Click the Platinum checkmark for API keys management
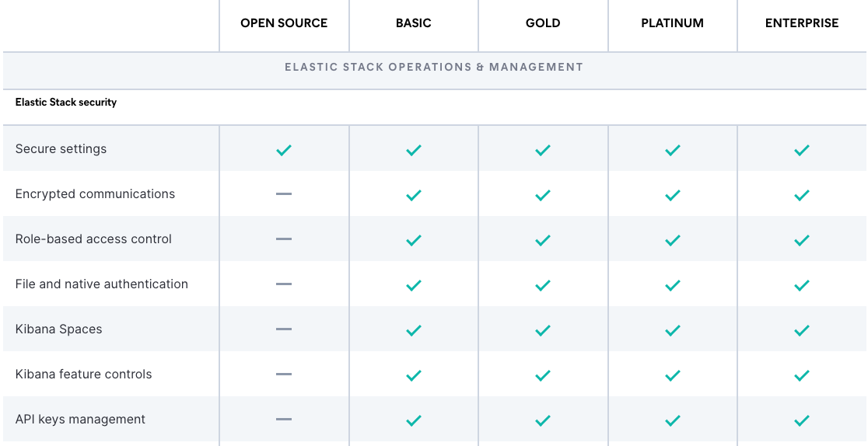The height and width of the screenshot is (446, 868). pos(673,420)
